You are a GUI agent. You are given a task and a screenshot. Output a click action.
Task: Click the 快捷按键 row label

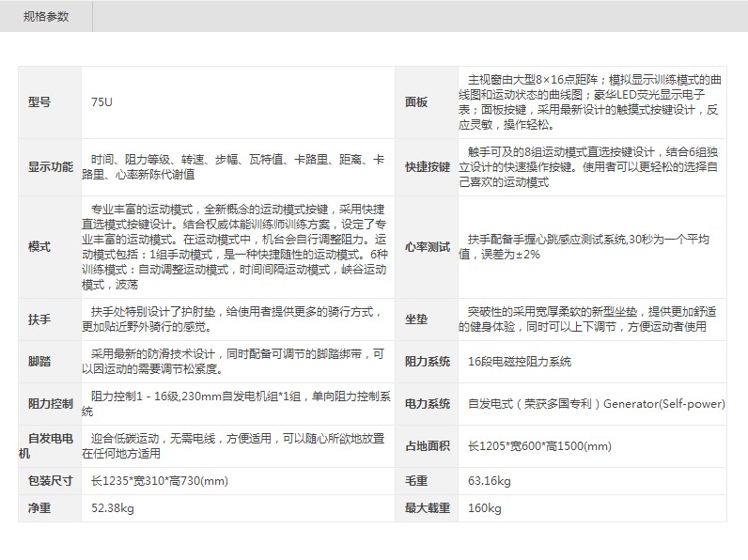coord(427,166)
